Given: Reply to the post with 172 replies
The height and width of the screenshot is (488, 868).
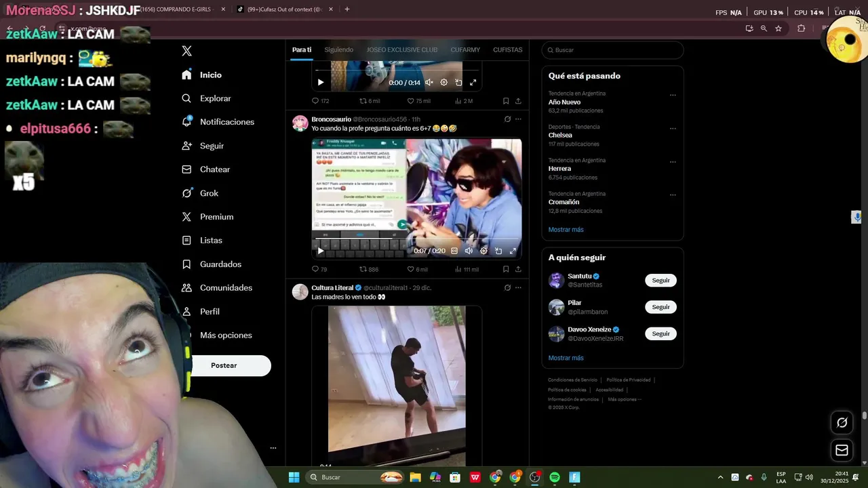Looking at the screenshot, I should 320,101.
